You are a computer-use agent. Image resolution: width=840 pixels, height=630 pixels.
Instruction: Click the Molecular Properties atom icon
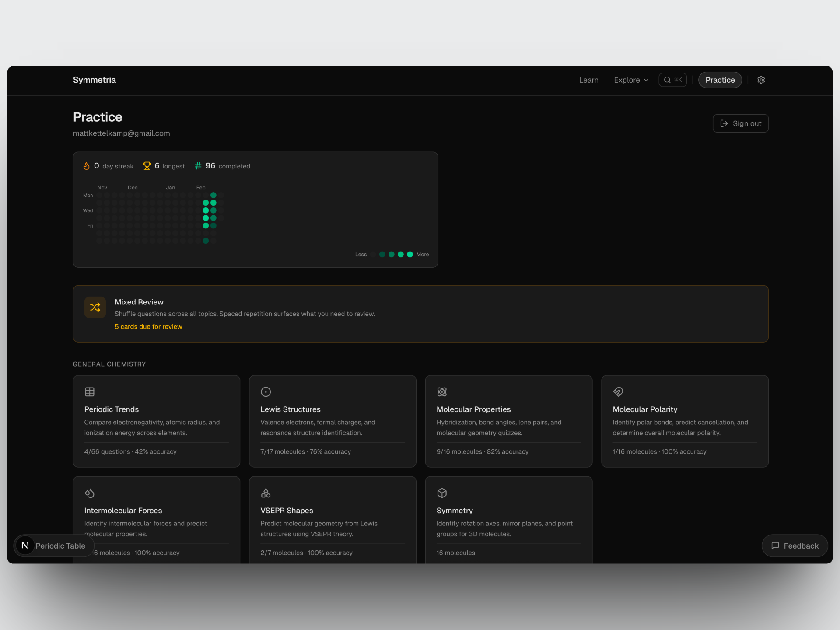[442, 392]
